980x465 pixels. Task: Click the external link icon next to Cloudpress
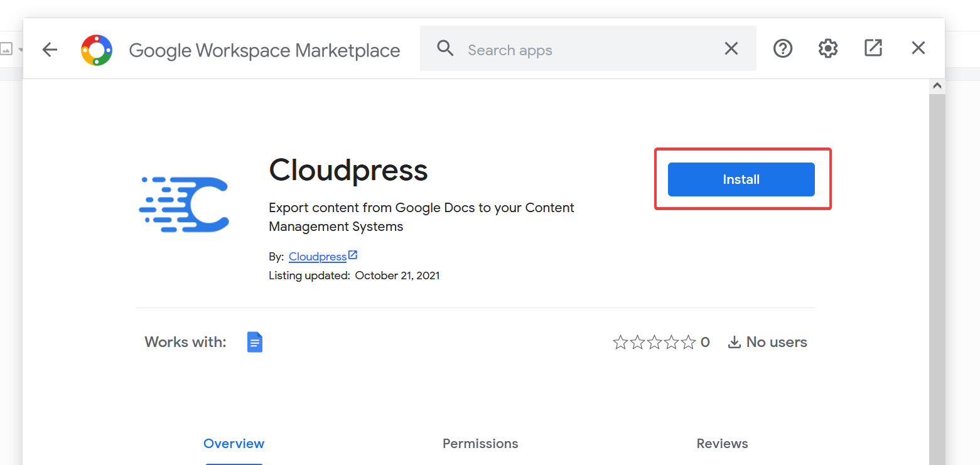click(x=353, y=255)
